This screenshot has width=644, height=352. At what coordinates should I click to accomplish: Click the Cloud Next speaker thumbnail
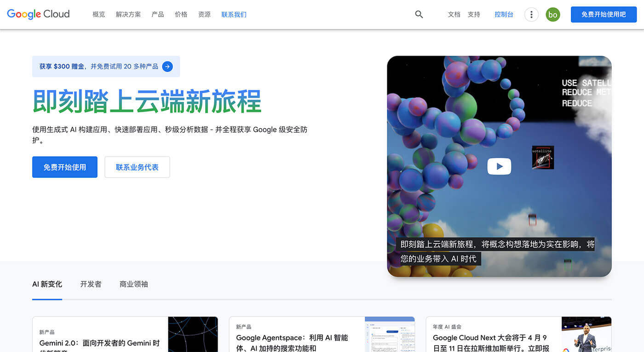coord(586,335)
